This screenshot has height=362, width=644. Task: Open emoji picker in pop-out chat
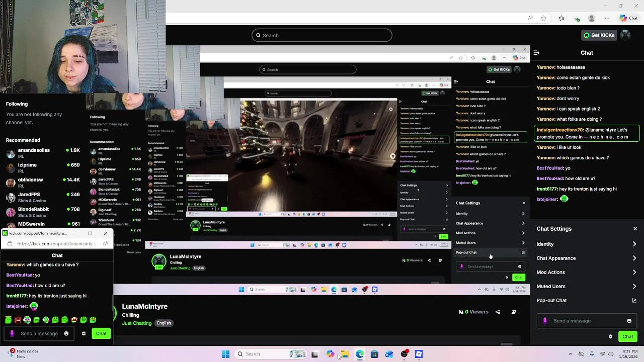click(x=66, y=333)
